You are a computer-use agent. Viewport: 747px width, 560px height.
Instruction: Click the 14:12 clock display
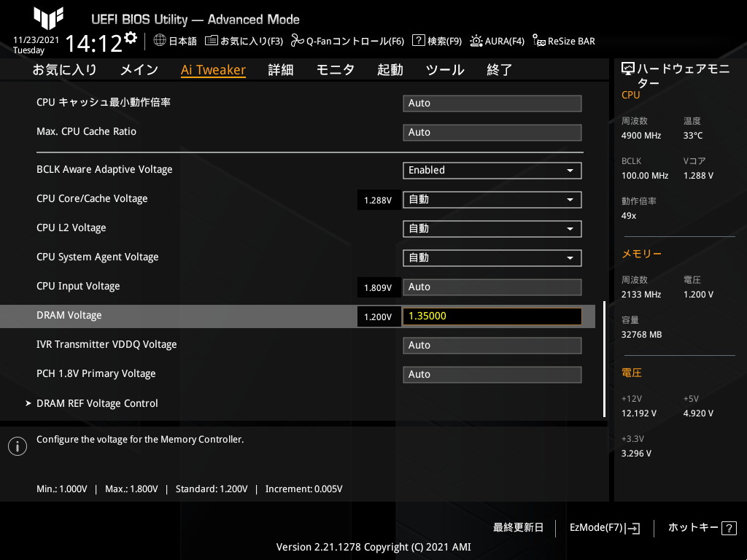(93, 44)
